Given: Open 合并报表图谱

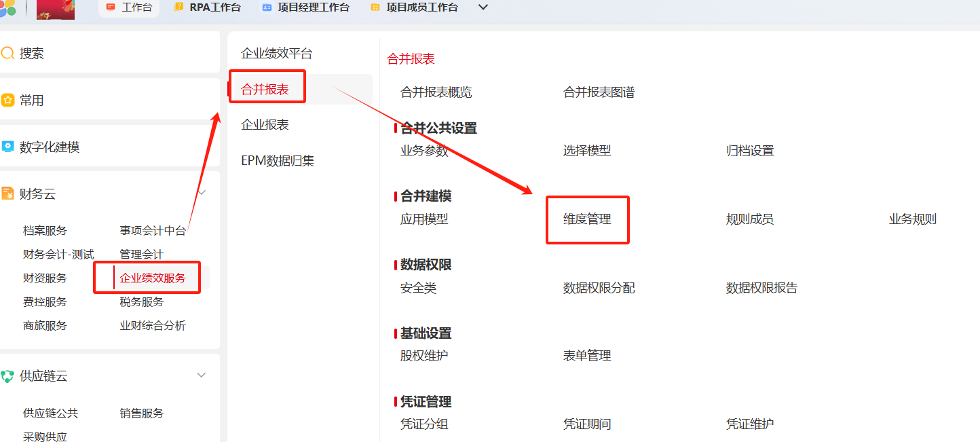Looking at the screenshot, I should coord(599,92).
